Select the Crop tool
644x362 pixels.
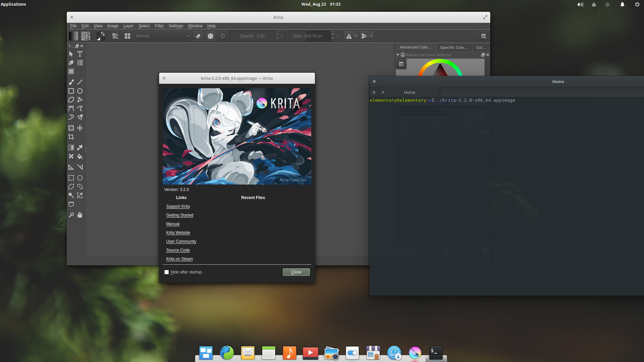coord(71,137)
